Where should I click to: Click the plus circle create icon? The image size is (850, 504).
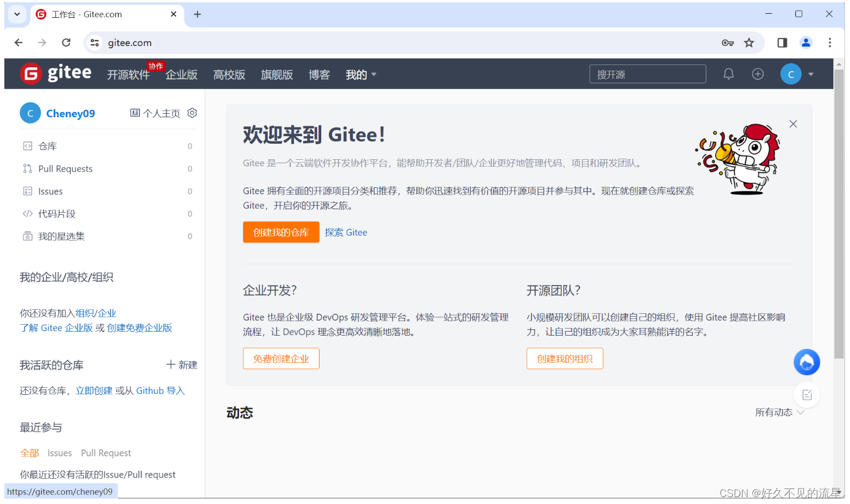pyautogui.click(x=757, y=74)
